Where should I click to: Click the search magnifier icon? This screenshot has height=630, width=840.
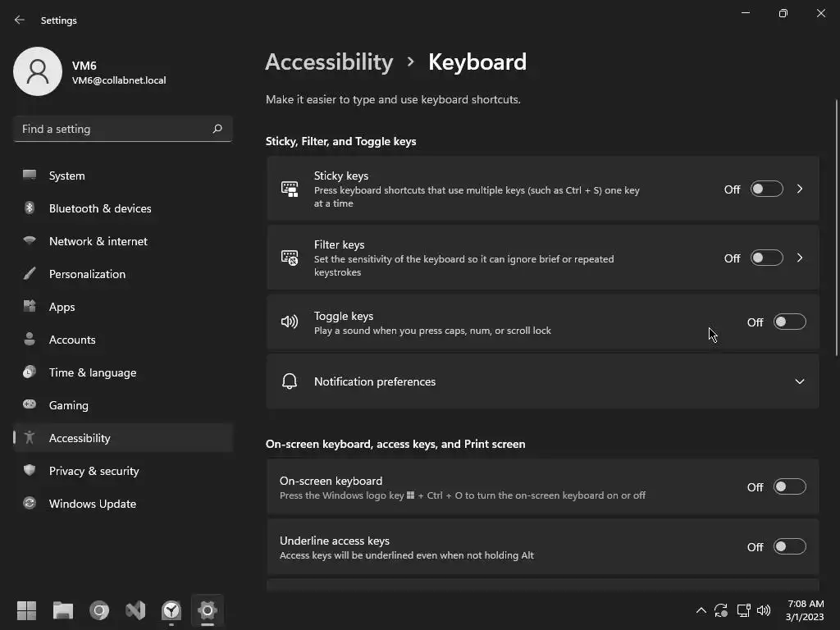(217, 129)
